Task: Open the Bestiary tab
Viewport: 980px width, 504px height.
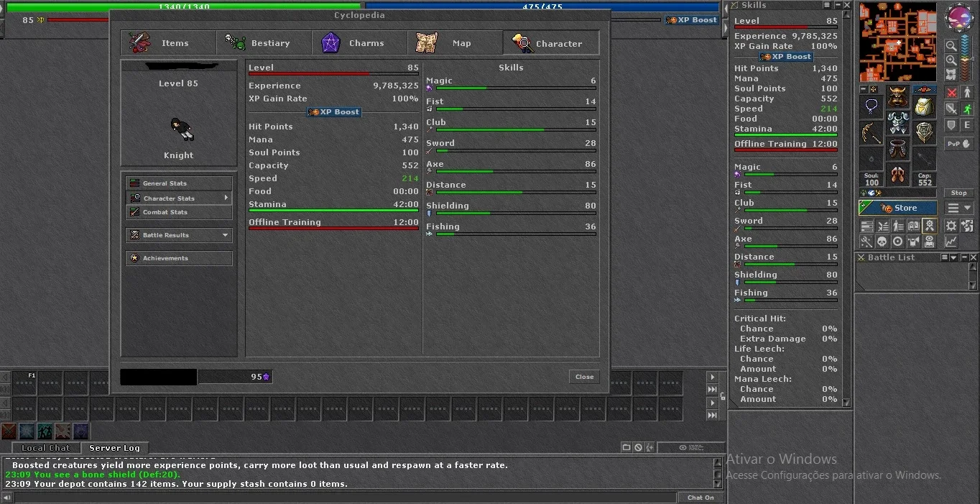Action: pyautogui.click(x=264, y=43)
